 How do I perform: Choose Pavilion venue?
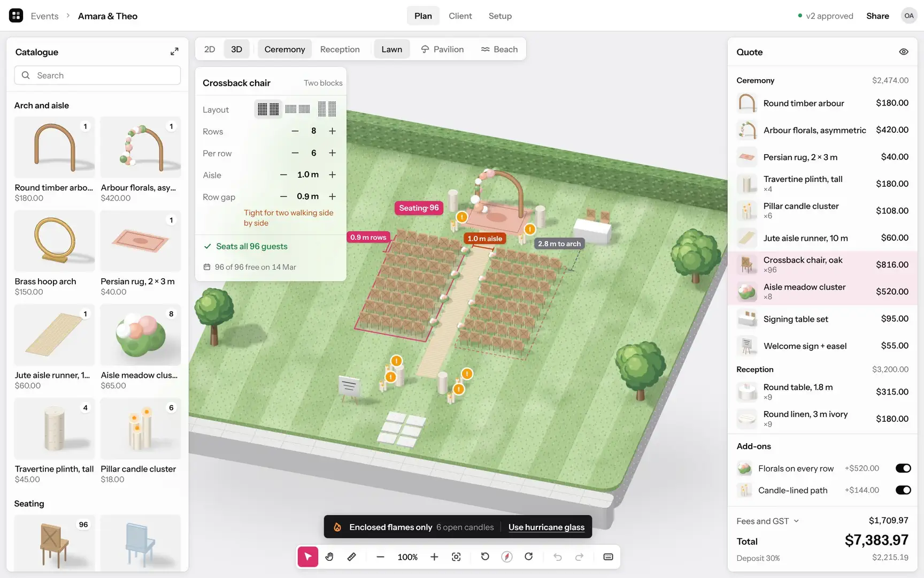pyautogui.click(x=442, y=49)
